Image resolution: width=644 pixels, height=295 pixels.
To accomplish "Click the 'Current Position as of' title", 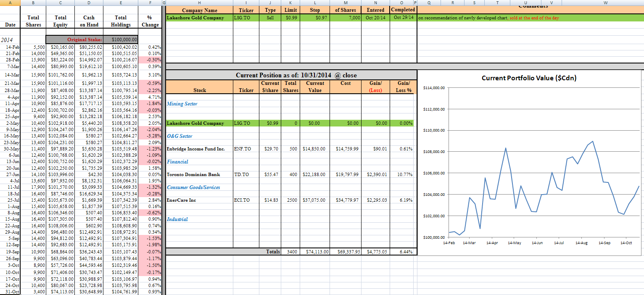I will (296, 75).
